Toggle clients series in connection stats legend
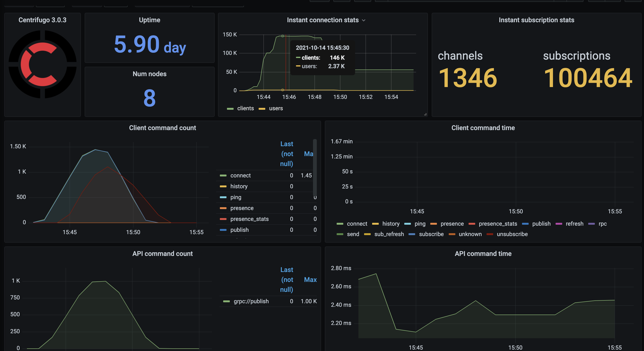 pyautogui.click(x=245, y=108)
